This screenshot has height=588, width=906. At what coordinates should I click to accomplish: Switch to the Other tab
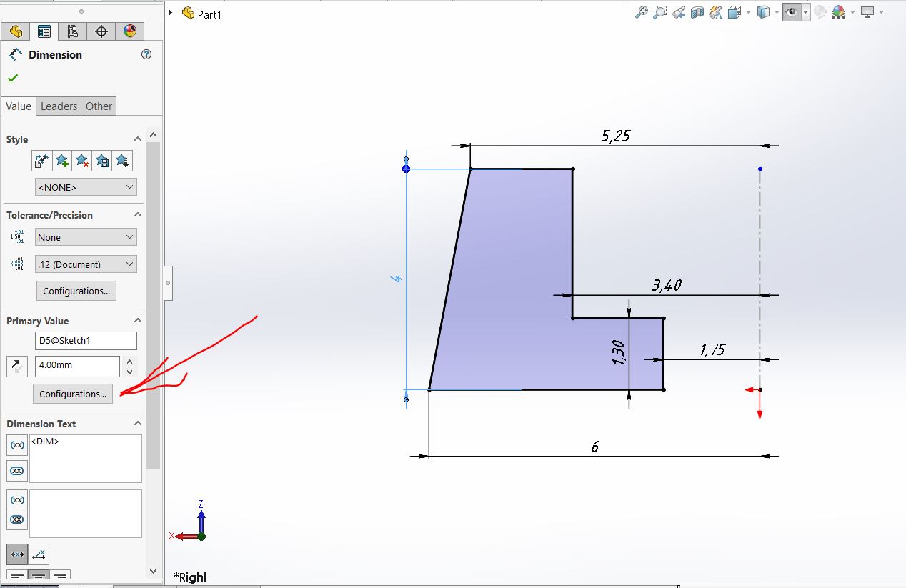point(99,106)
